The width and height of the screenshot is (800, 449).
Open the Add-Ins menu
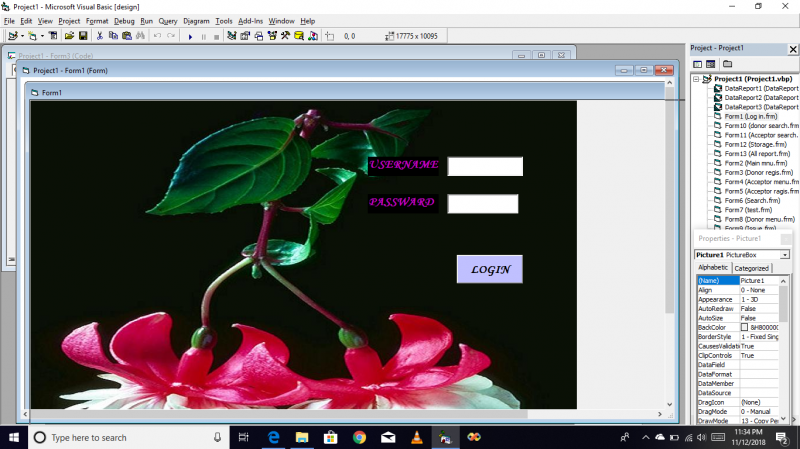point(251,21)
